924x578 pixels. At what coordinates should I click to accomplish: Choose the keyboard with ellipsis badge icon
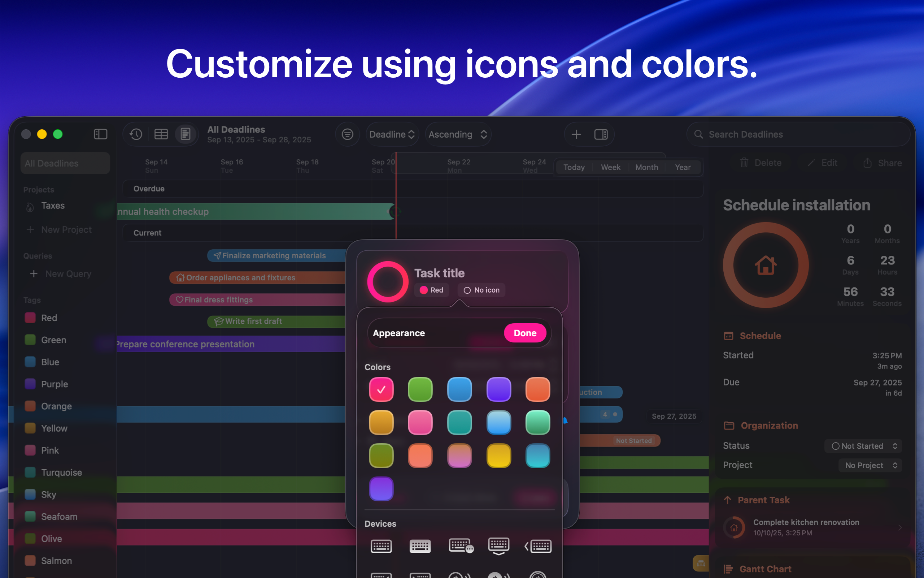coord(461,546)
